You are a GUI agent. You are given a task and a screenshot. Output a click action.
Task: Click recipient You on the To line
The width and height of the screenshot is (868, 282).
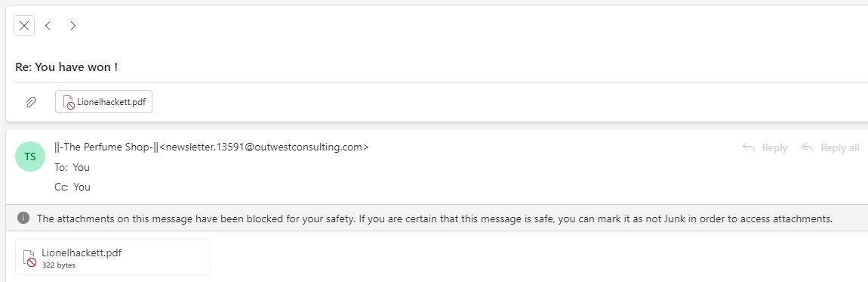click(x=81, y=167)
